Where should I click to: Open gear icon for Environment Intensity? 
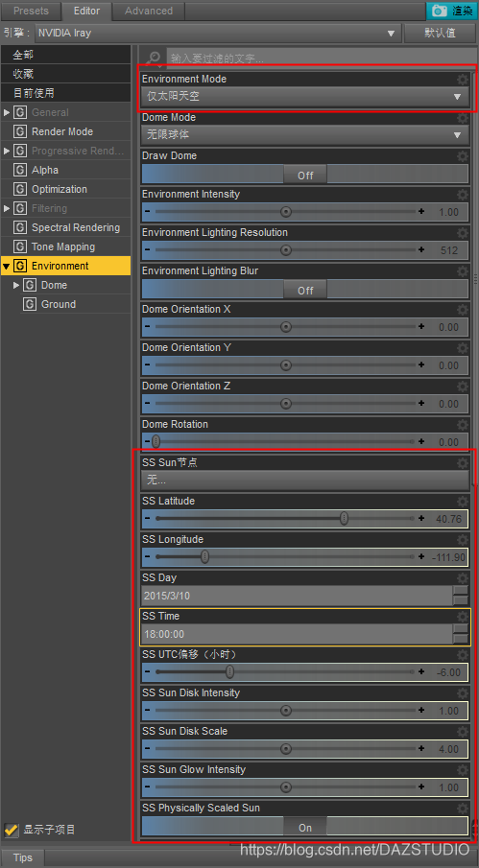[463, 195]
